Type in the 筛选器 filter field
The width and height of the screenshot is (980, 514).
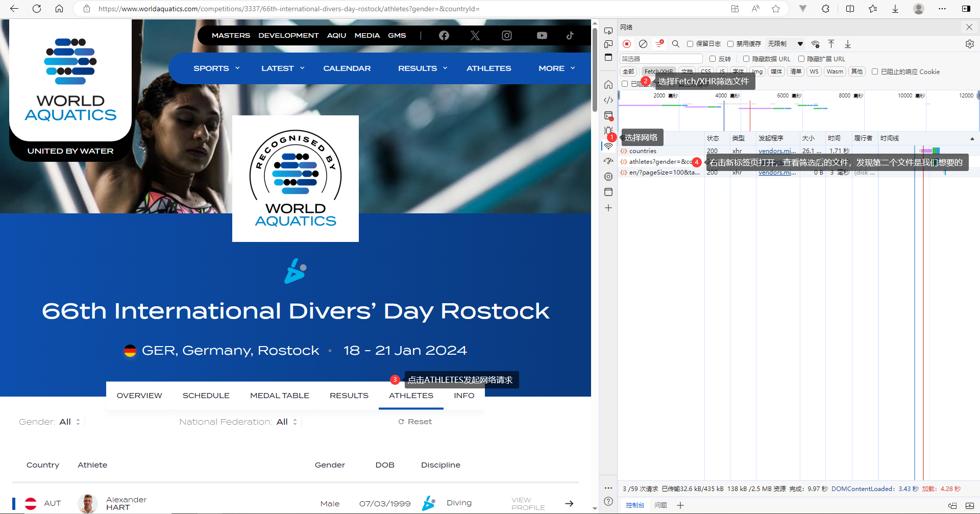(x=660, y=59)
